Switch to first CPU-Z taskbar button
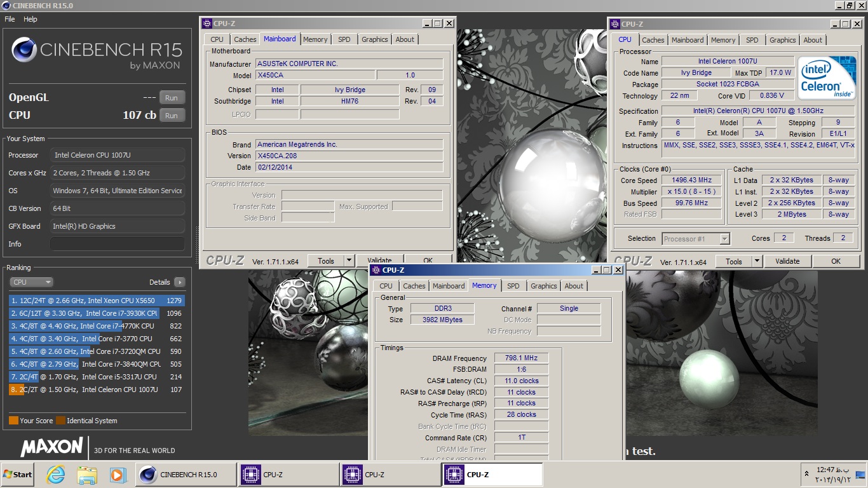 click(x=289, y=475)
